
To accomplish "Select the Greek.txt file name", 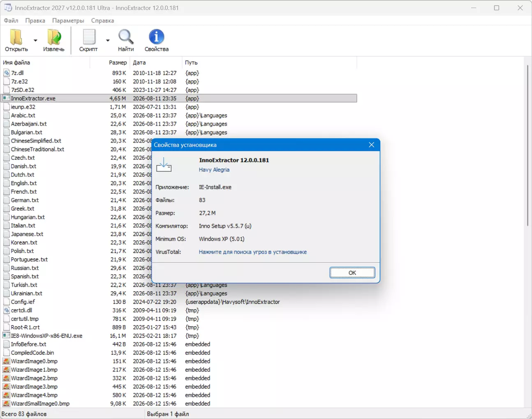I will click(x=23, y=209).
